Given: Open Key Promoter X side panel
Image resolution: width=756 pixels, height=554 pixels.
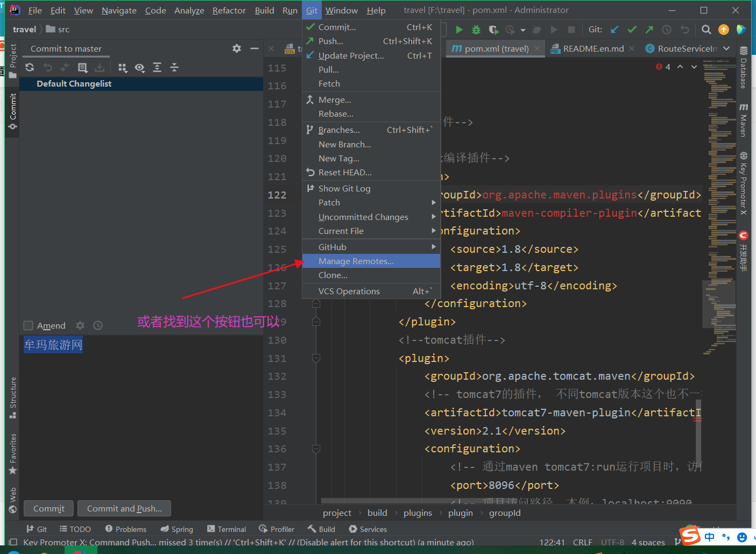Looking at the screenshot, I should [743, 184].
